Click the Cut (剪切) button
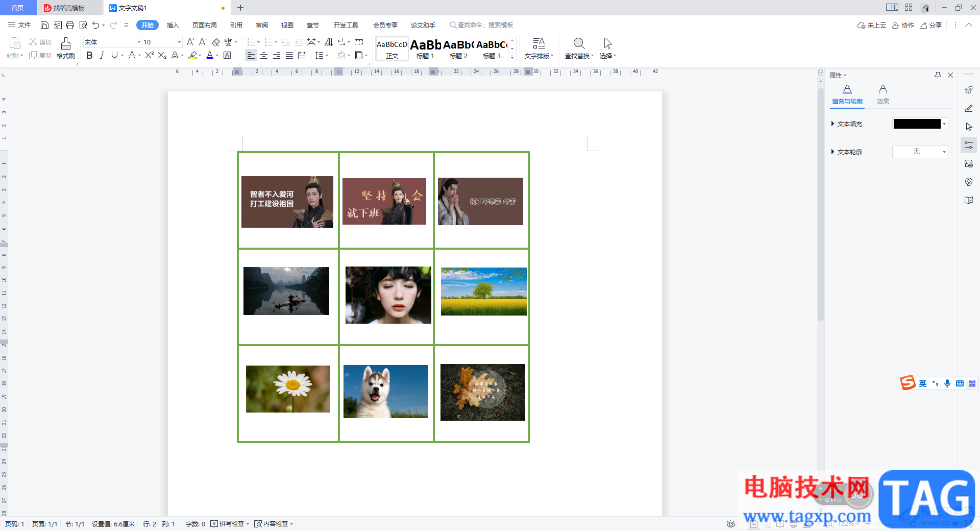Screen dimensions: 980x531 click(x=40, y=42)
